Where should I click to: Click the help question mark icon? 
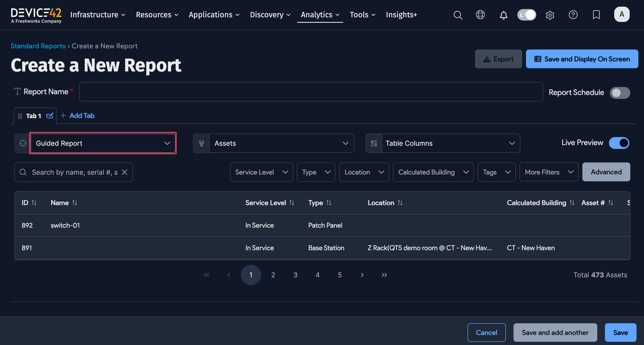573,15
